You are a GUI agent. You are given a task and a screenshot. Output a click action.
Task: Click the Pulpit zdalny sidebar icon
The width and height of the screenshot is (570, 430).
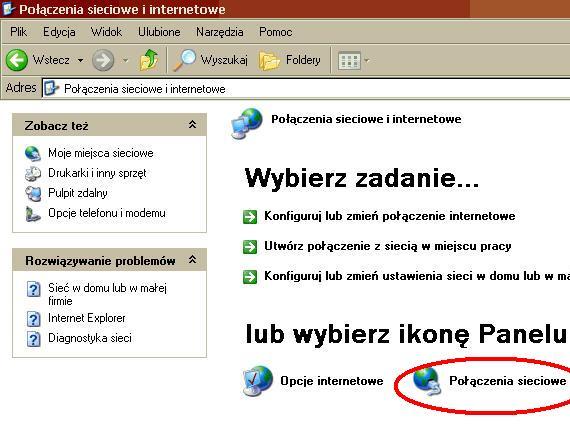click(x=33, y=193)
